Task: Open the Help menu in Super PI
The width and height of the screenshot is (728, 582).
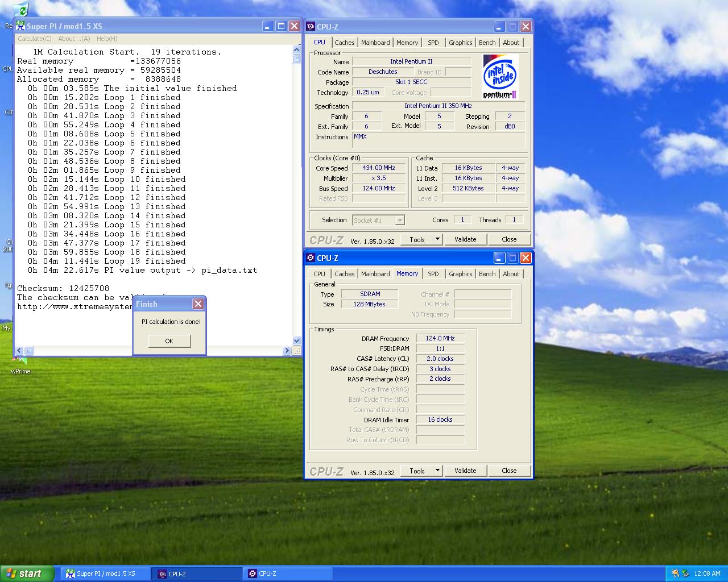Action: (107, 39)
